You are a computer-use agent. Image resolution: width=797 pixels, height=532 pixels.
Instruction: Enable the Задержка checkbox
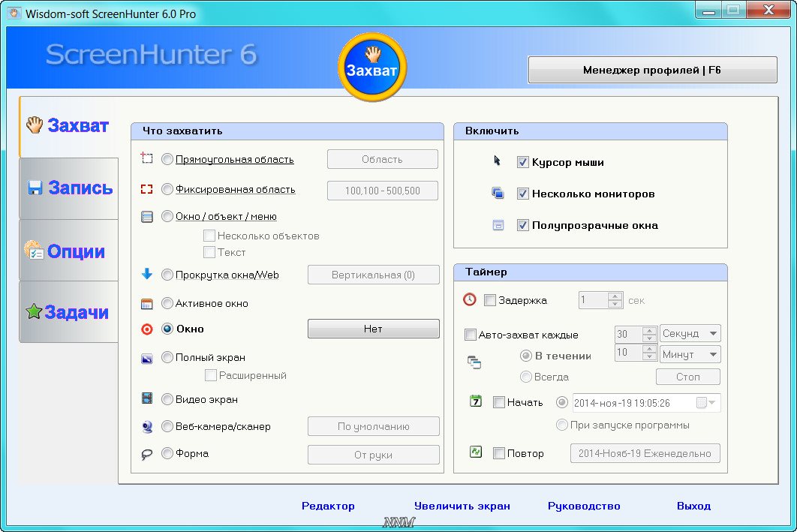[490, 300]
